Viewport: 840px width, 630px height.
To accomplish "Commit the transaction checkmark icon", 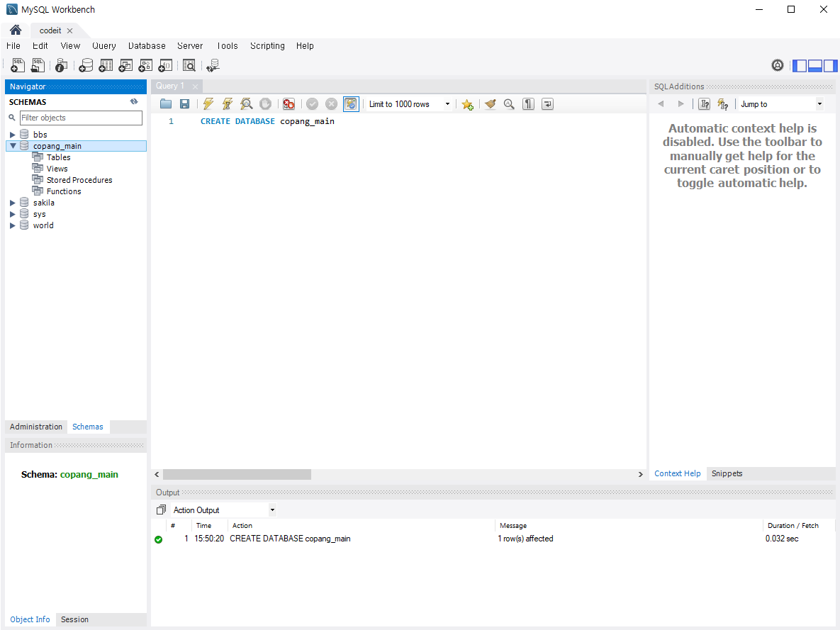I will 313,104.
